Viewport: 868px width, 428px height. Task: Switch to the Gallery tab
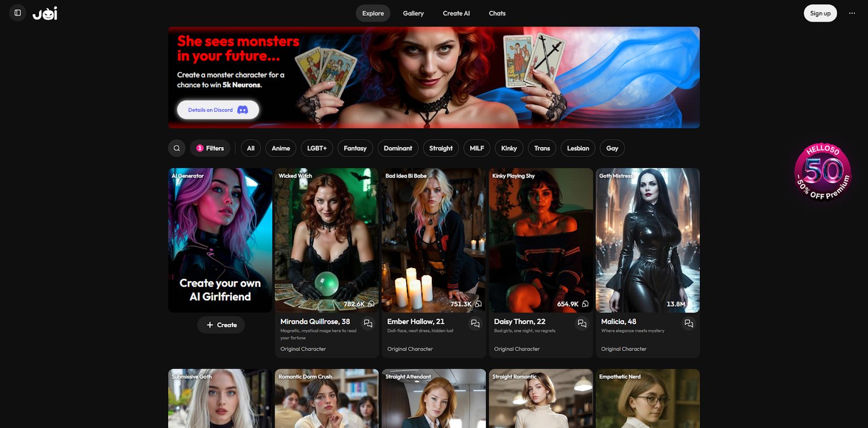[x=413, y=13]
